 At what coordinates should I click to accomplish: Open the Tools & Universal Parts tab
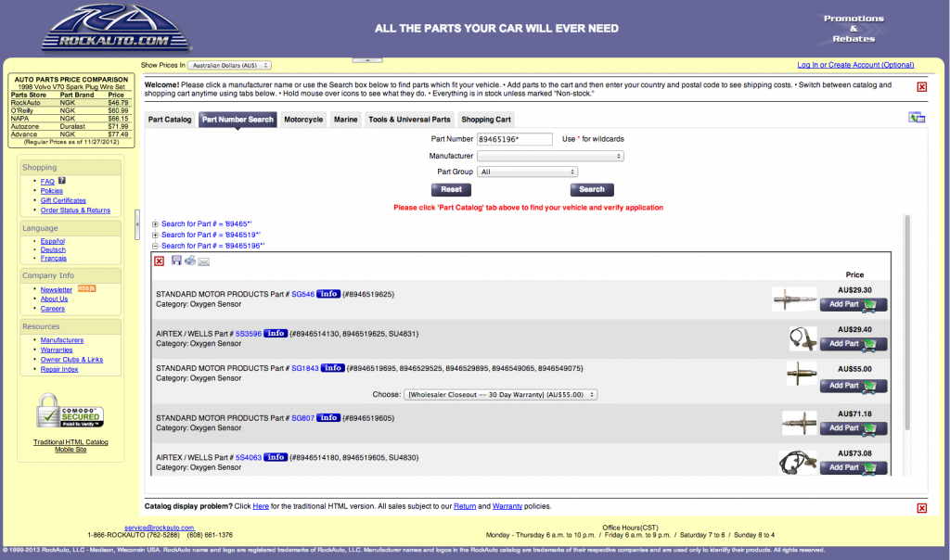(x=409, y=120)
